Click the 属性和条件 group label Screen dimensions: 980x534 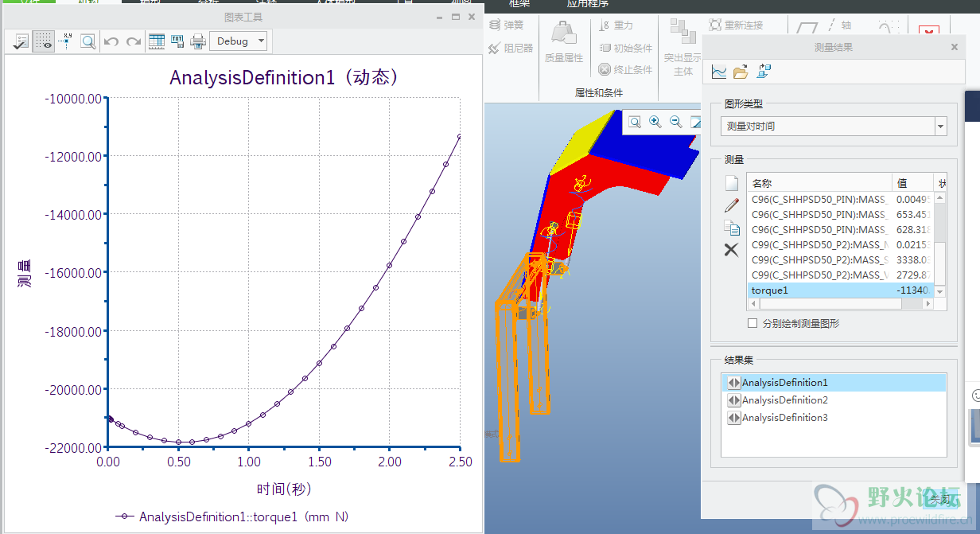(x=599, y=92)
